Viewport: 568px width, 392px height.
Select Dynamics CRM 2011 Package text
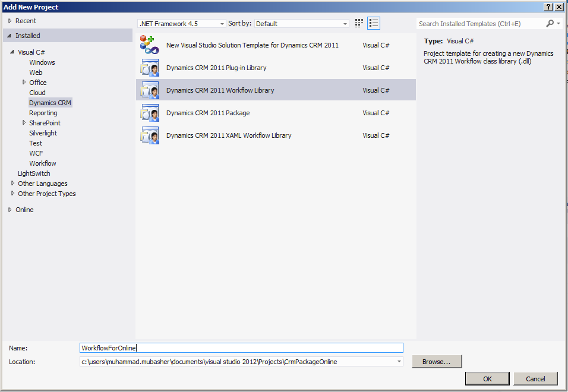(x=208, y=113)
